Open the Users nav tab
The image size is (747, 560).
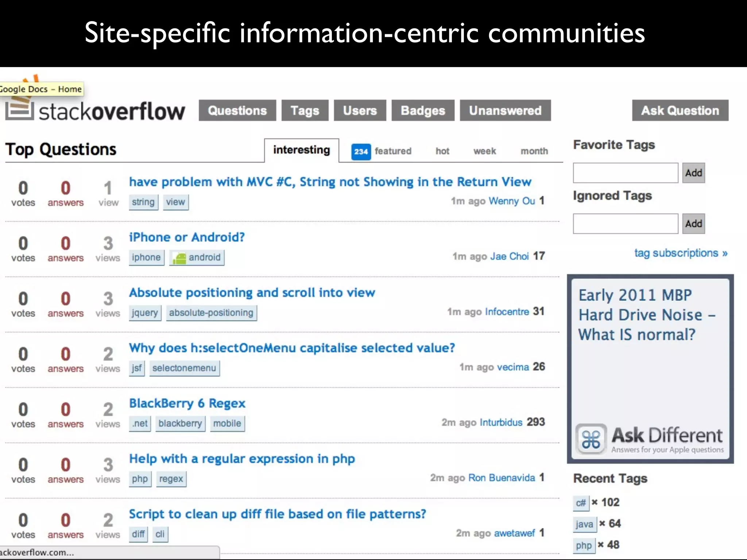click(x=360, y=110)
